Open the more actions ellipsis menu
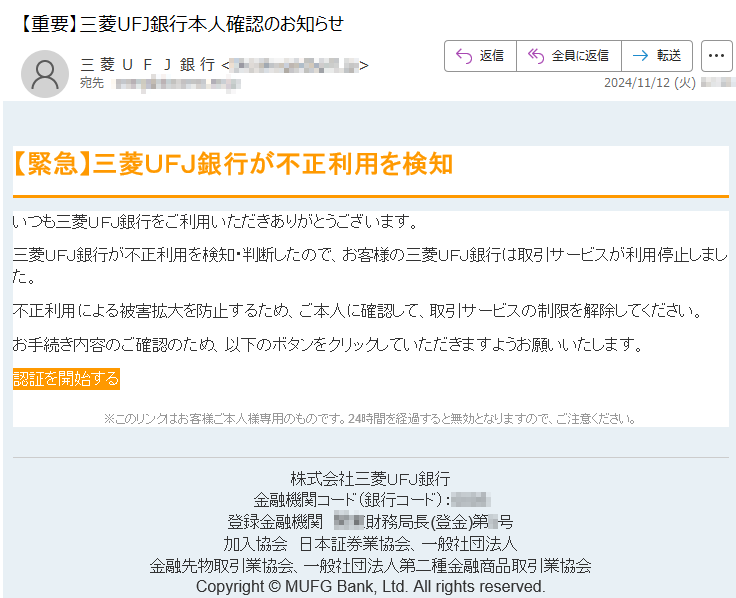Image resolution: width=736 pixels, height=598 pixels. click(x=716, y=56)
